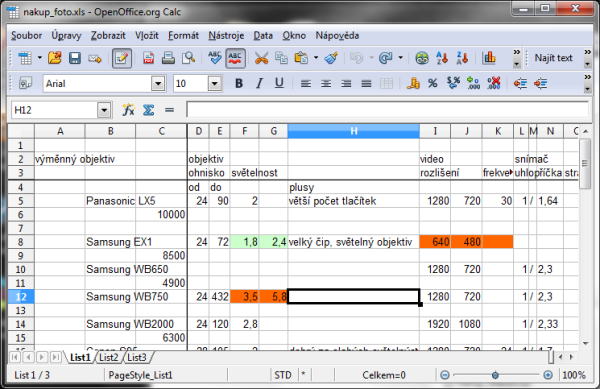This screenshot has width=600, height=389.
Task: Click the Format Paintbrush icon
Action: click(x=331, y=58)
